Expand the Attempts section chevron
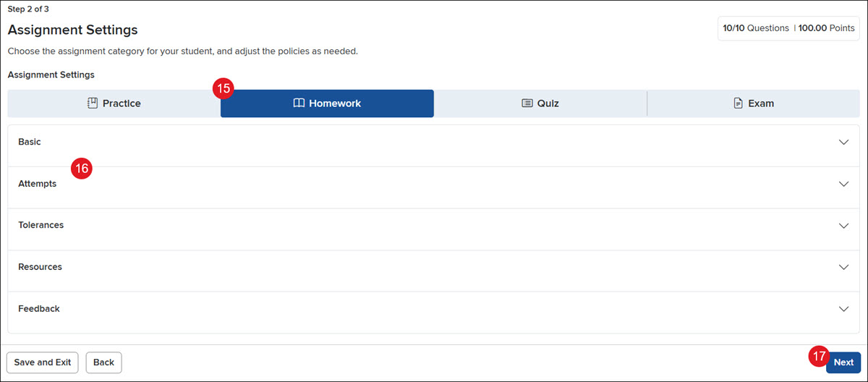The height and width of the screenshot is (382, 868). [x=843, y=184]
